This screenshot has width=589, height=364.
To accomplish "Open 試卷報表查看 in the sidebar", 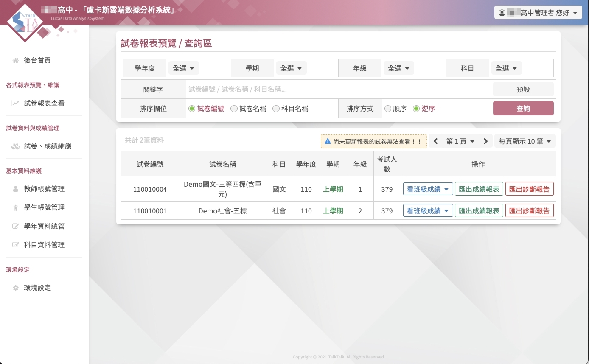I will [x=44, y=103].
